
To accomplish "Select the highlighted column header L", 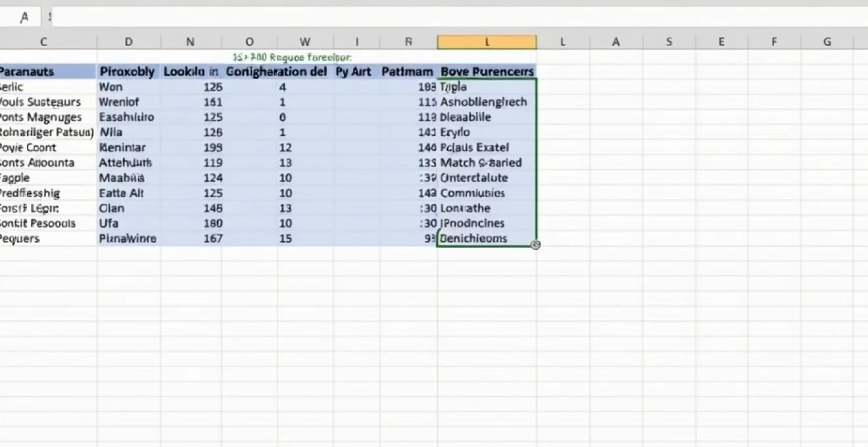I will [x=487, y=41].
